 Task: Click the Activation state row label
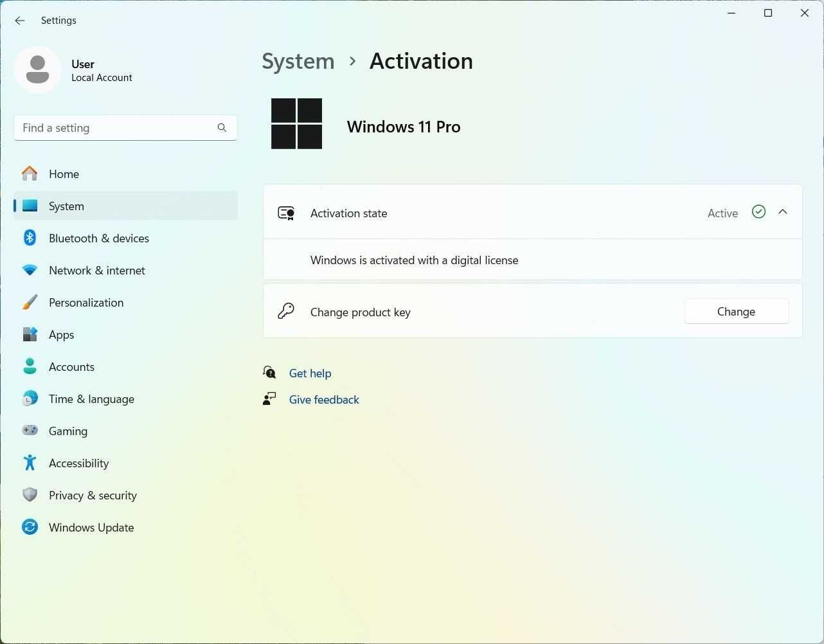[x=349, y=213]
